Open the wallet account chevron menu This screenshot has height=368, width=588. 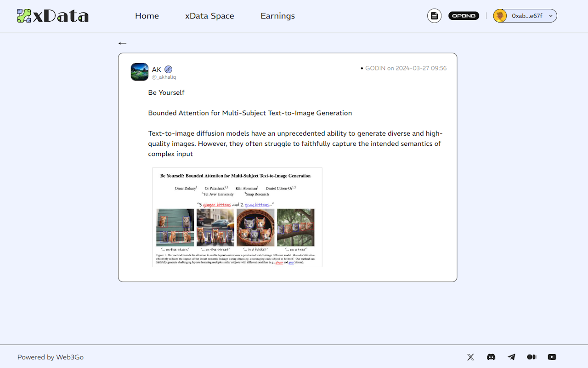pyautogui.click(x=550, y=15)
